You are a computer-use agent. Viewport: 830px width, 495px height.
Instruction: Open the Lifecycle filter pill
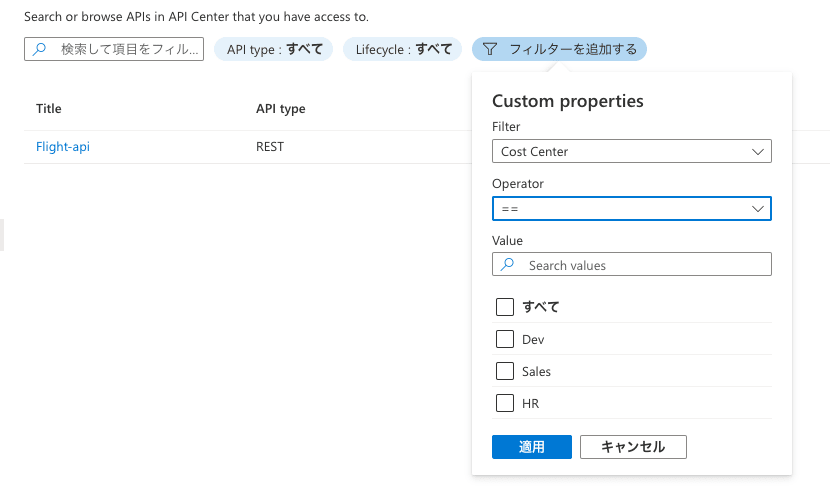coord(402,49)
